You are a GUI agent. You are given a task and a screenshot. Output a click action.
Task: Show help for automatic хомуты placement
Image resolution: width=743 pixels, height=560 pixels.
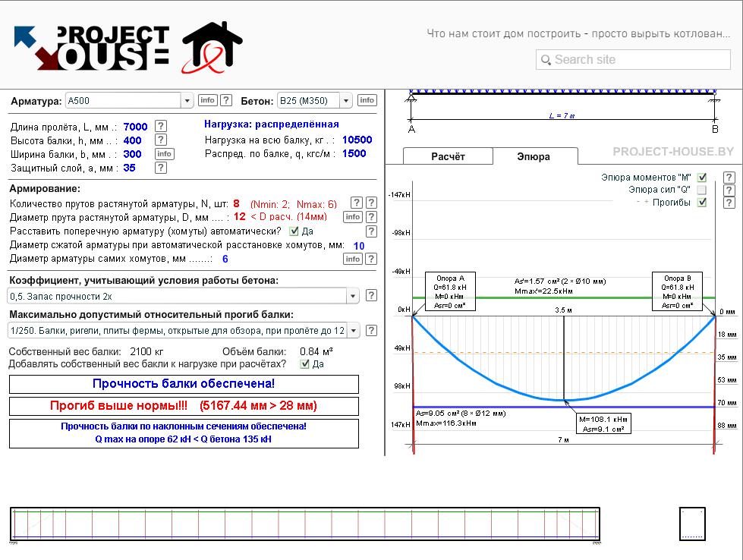(372, 231)
